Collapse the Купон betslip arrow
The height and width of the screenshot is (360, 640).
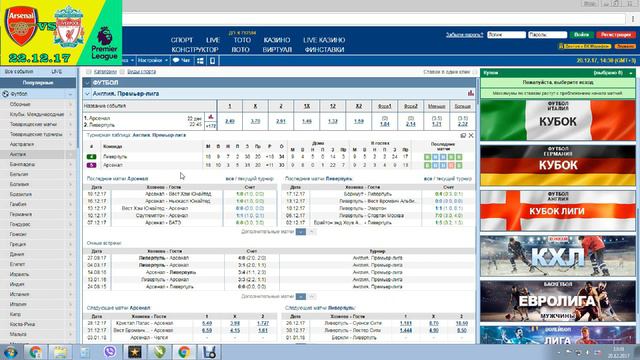[631, 73]
